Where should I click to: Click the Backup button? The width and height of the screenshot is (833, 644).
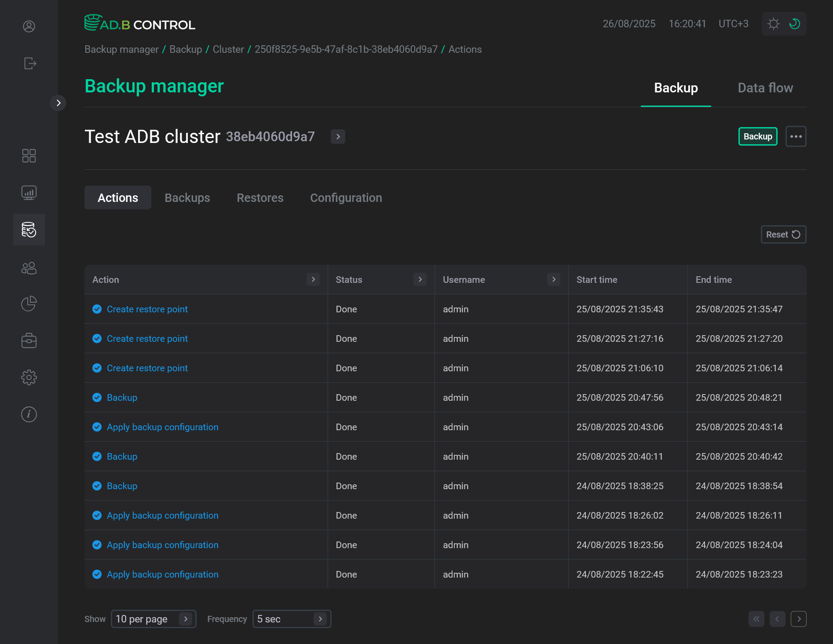pos(757,136)
